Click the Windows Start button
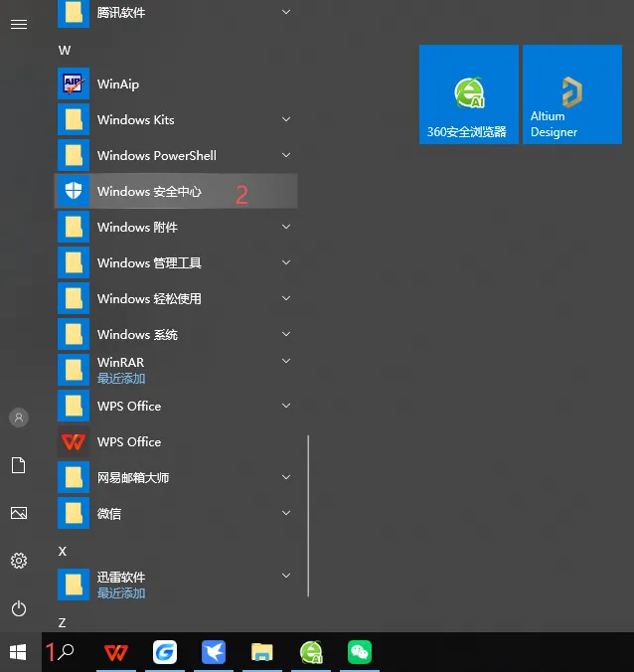This screenshot has width=634, height=672. (x=18, y=652)
